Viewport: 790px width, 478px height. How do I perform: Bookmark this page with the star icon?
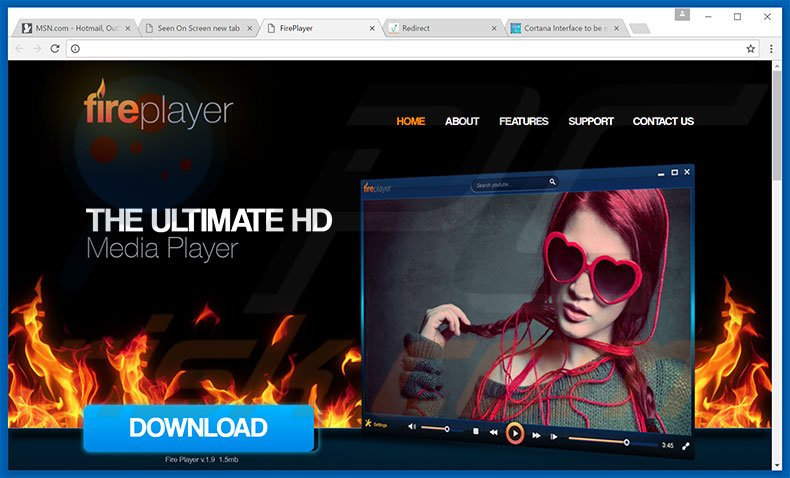point(751,48)
